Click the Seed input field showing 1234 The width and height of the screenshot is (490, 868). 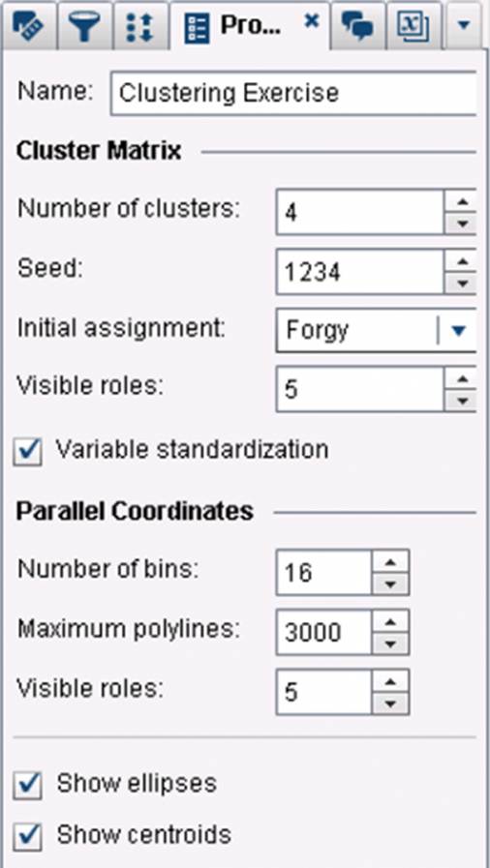[360, 272]
